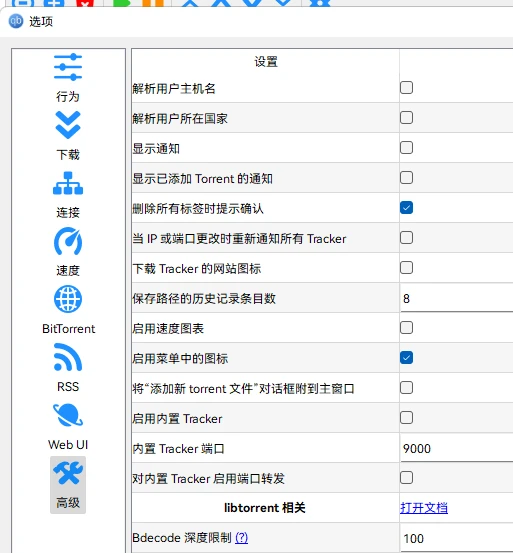Enable the 解析用户主机名 checkbox
This screenshot has height=553, width=513.
pyautogui.click(x=406, y=87)
